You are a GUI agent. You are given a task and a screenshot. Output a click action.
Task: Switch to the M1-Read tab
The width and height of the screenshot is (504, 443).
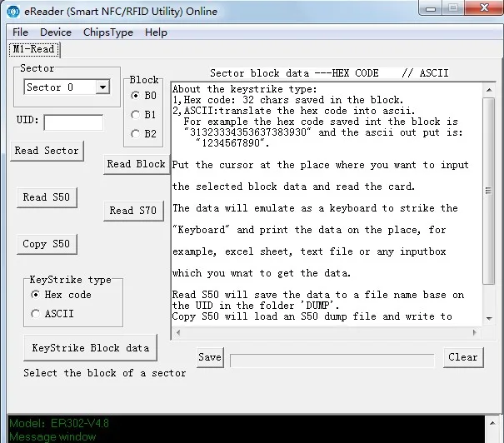point(34,49)
